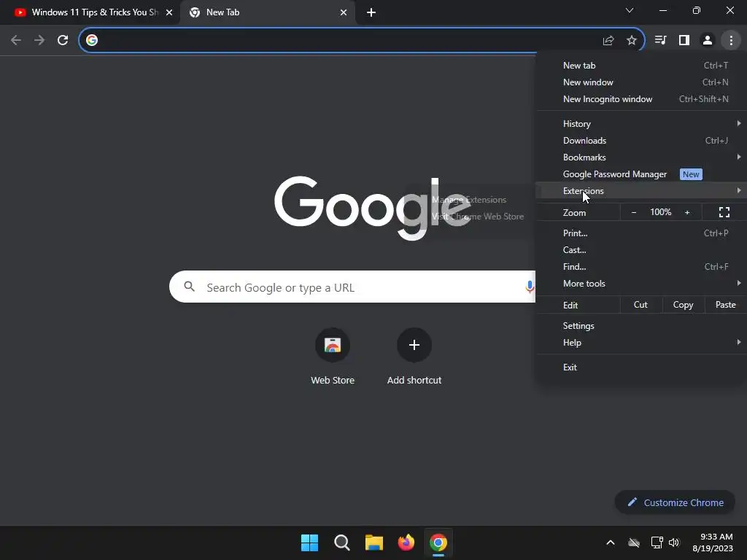Click Exit to quit Chrome
The width and height of the screenshot is (747, 560).
(641, 367)
